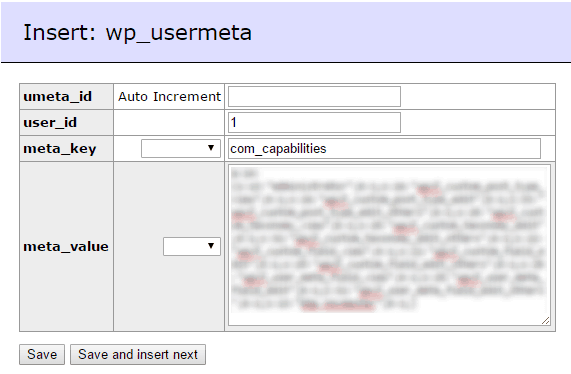Click the meta_key dropdown arrow icon

[210, 148]
